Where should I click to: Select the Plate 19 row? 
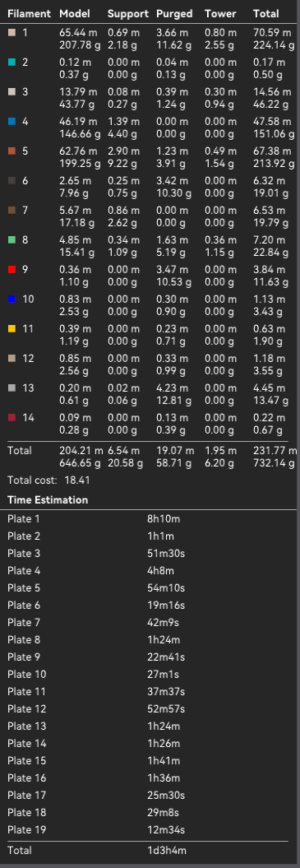pos(148,830)
